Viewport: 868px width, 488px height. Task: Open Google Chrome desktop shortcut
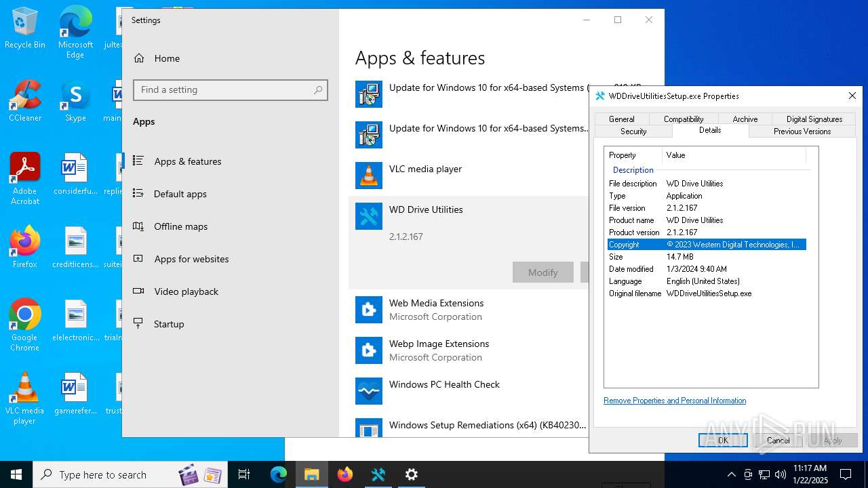pos(25,325)
